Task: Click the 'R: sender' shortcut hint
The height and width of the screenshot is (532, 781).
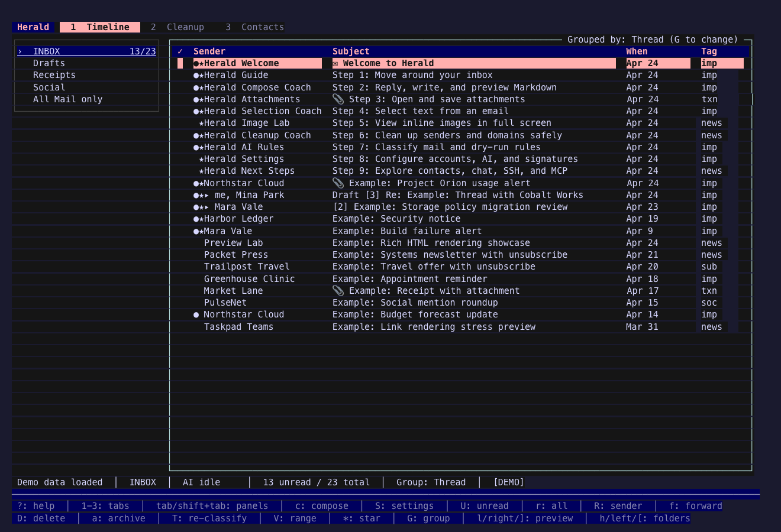Action: coord(618,506)
